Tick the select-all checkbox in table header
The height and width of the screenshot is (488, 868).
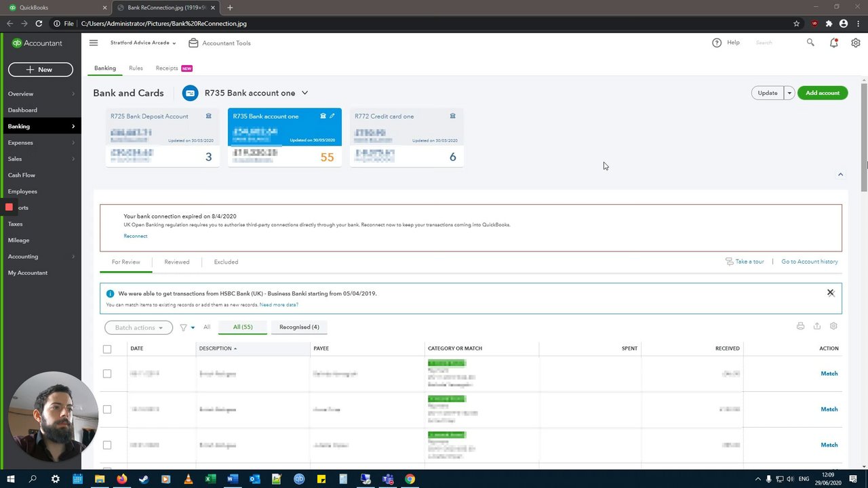[107, 349]
